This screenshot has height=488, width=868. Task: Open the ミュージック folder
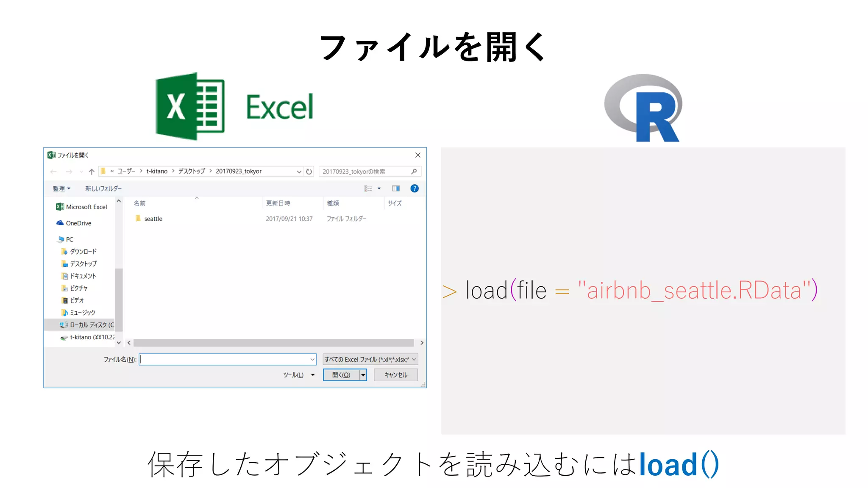pyautogui.click(x=78, y=313)
